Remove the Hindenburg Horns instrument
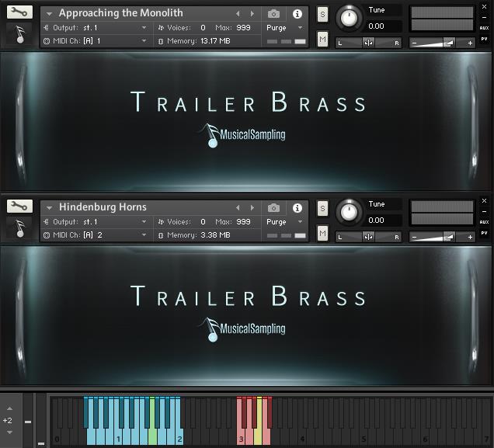The height and width of the screenshot is (448, 494). (484, 200)
